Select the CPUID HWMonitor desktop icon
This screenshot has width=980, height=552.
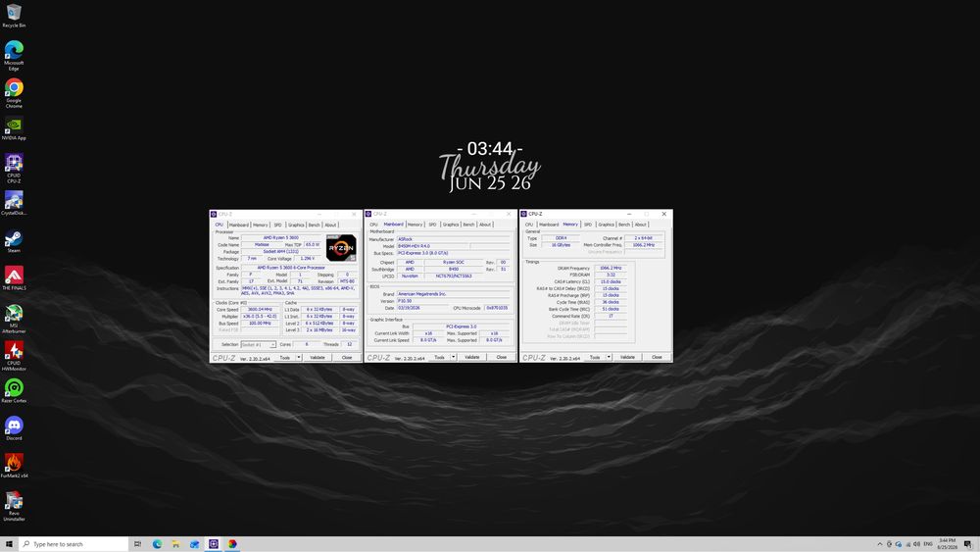click(x=14, y=356)
